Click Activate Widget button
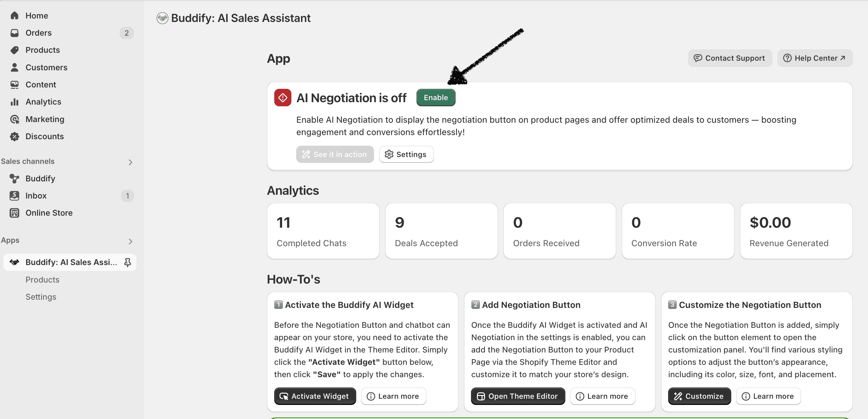This screenshot has width=868, height=419. 315,396
